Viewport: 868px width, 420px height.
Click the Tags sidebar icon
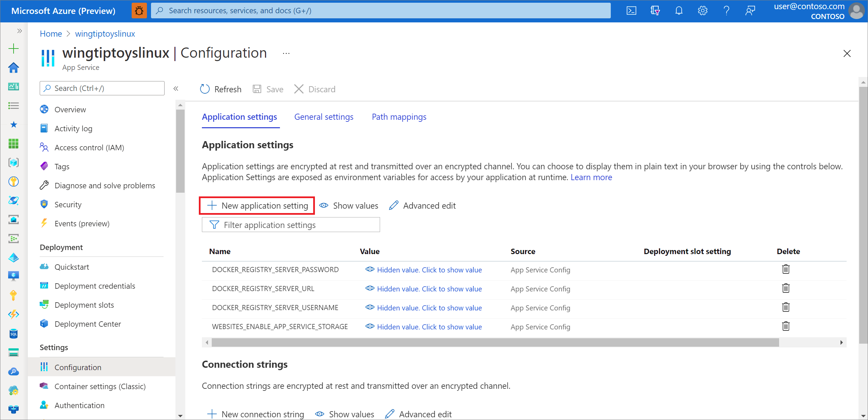click(44, 167)
